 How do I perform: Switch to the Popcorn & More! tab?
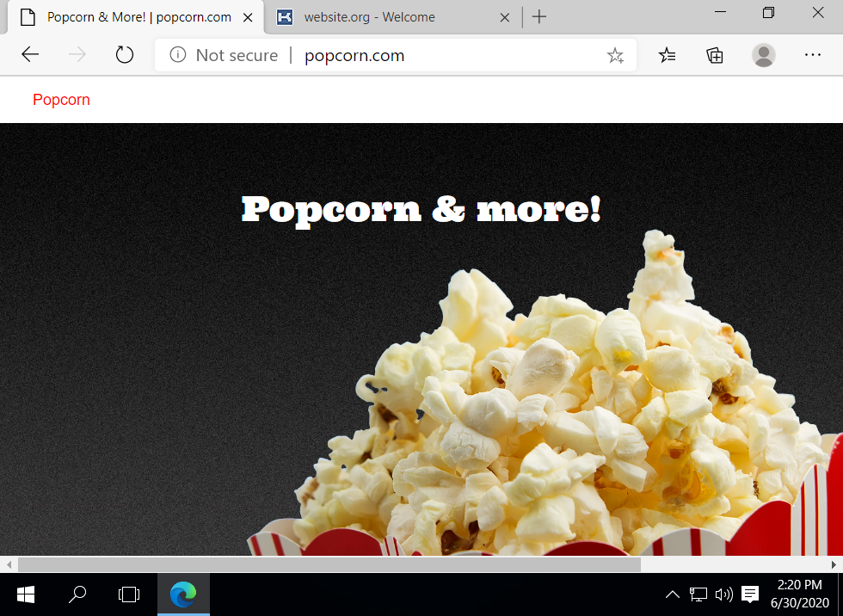coord(136,17)
